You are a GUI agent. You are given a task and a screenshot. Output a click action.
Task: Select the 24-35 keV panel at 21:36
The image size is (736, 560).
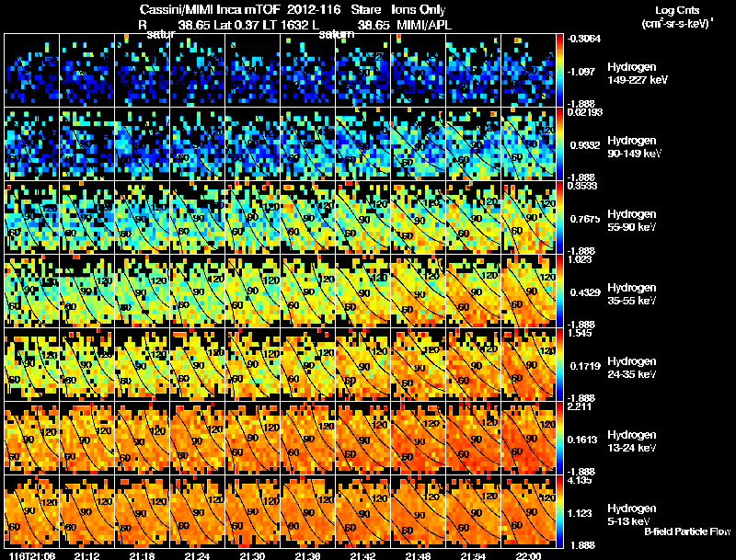point(307,364)
